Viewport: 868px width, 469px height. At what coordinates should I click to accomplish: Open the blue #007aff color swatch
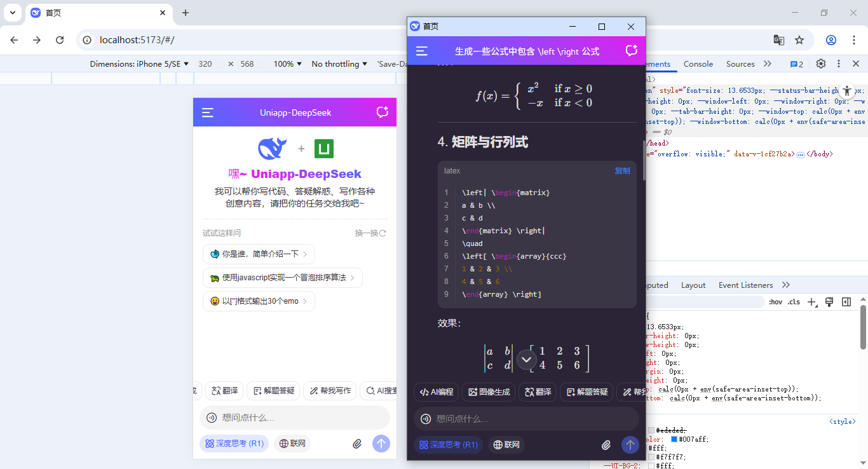674,439
